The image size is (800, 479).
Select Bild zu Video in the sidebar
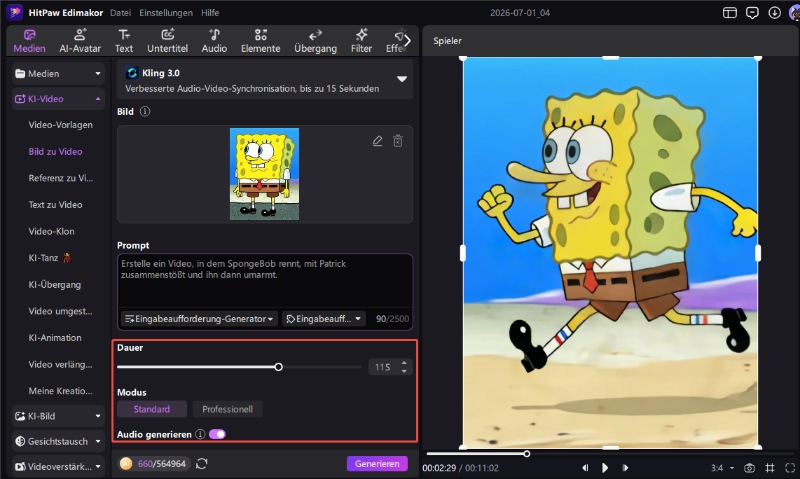pyautogui.click(x=55, y=152)
